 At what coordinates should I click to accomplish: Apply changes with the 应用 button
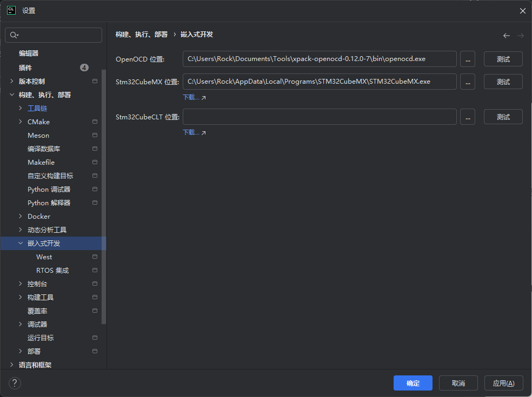click(x=503, y=383)
